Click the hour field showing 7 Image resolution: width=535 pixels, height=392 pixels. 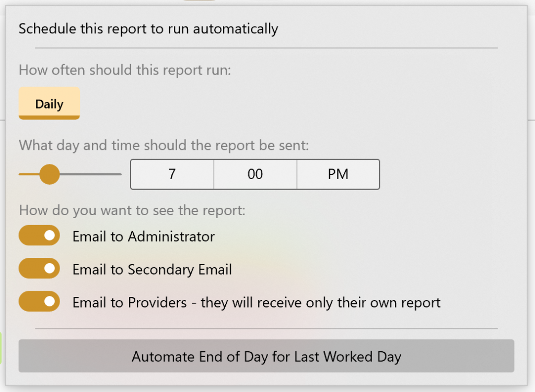pos(172,174)
